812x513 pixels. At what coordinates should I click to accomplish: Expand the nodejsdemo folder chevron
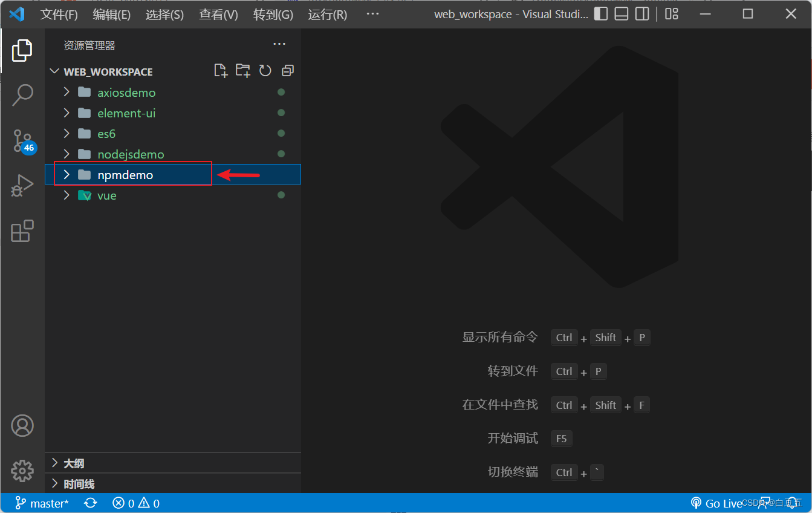(x=67, y=154)
